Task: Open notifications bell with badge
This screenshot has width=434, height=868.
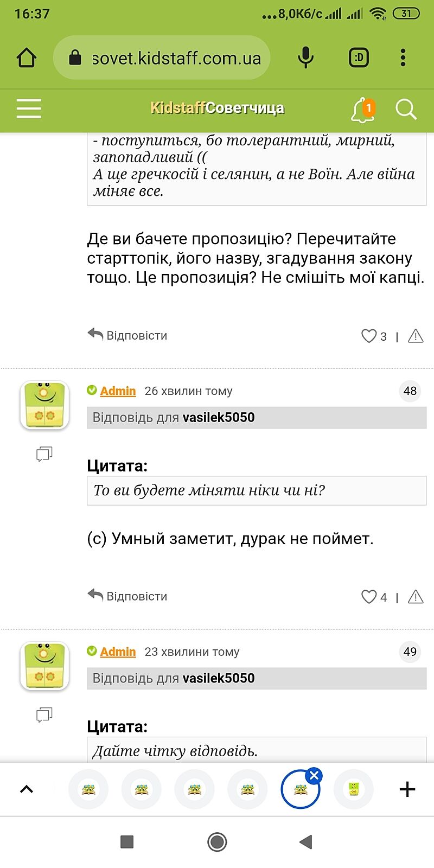Action: pyautogui.click(x=362, y=110)
